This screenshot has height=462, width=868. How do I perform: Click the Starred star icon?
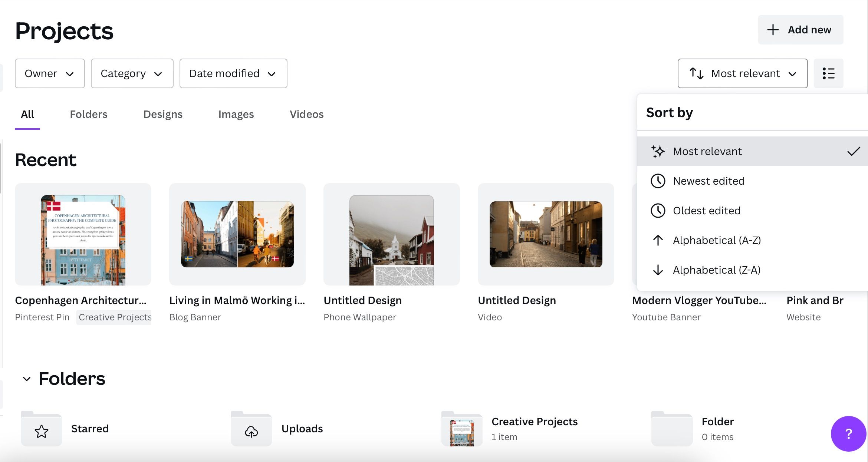point(41,431)
